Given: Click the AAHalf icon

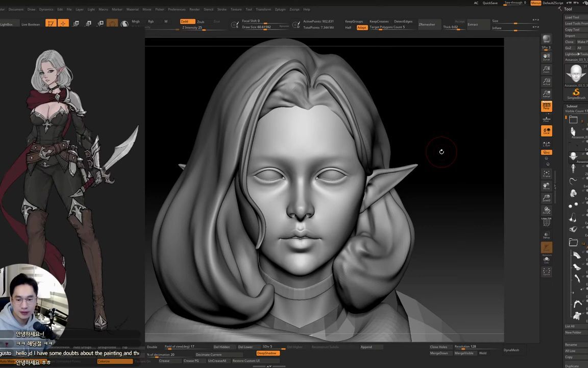Looking at the screenshot, I should pyautogui.click(x=546, y=94).
